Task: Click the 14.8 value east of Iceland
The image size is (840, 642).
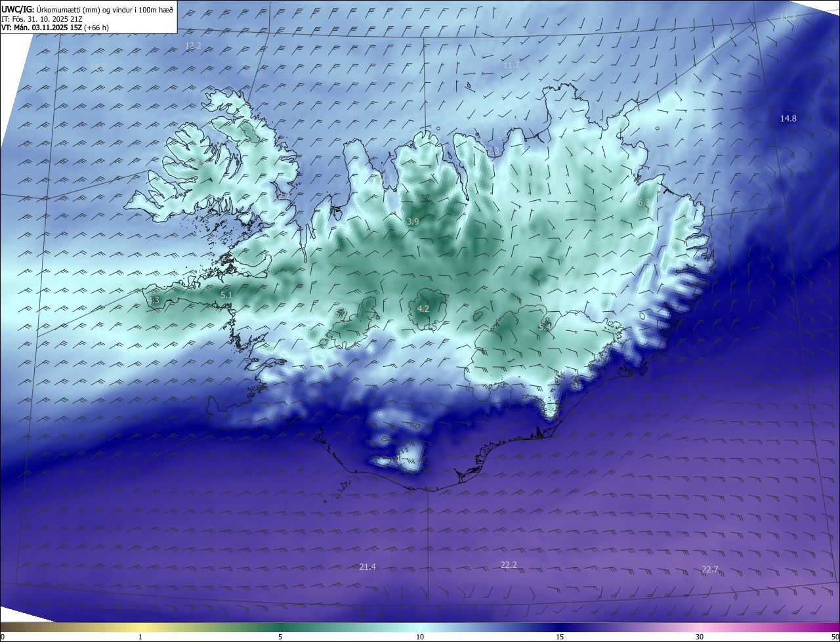Action: pos(788,118)
